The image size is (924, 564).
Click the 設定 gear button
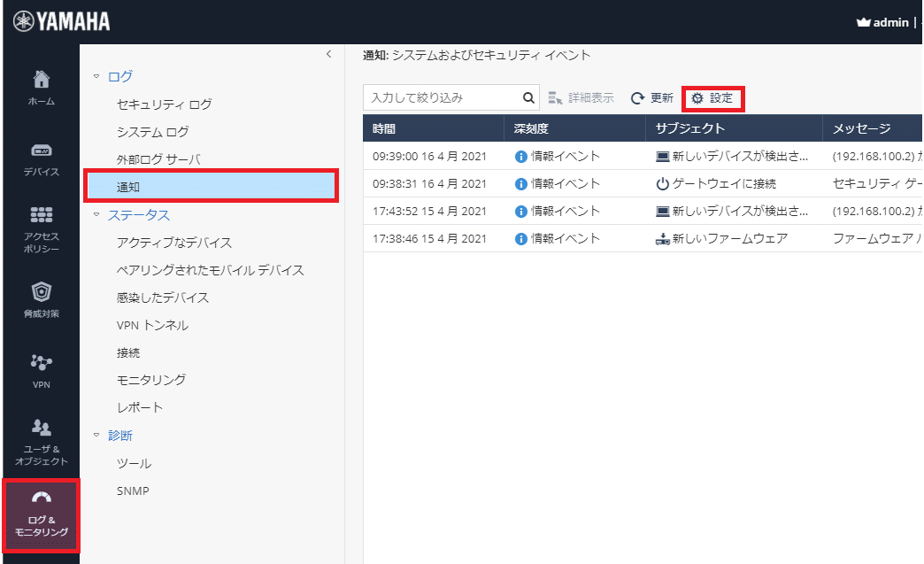click(x=712, y=98)
